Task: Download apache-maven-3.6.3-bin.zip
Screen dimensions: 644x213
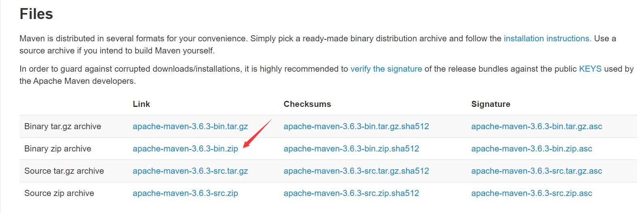Action: tap(185, 149)
